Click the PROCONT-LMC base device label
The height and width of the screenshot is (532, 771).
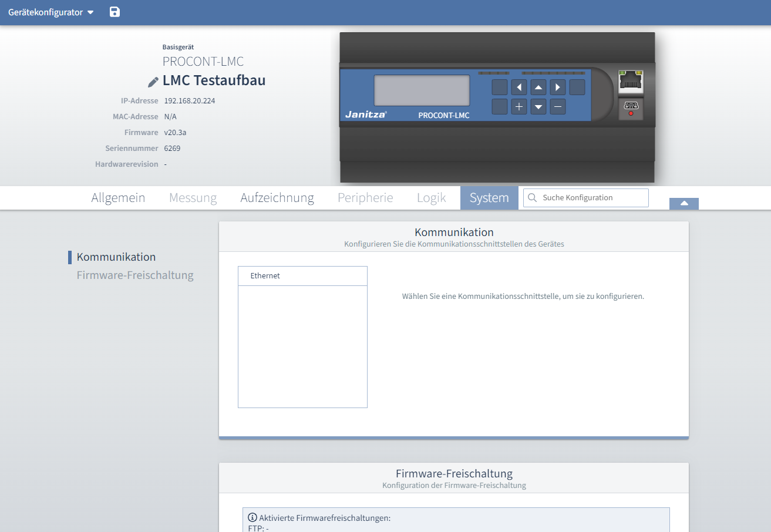(x=203, y=62)
